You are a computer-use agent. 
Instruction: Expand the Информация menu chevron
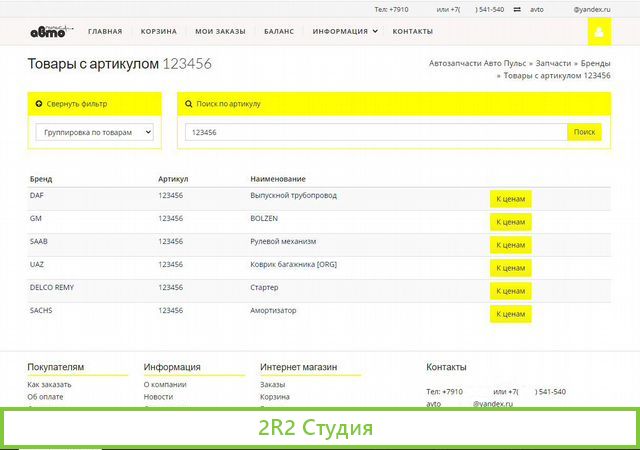tap(375, 31)
